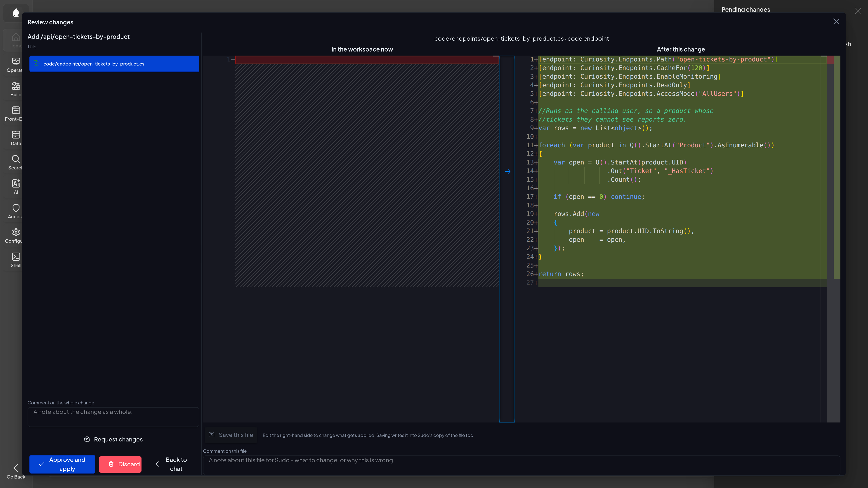
Task: Open the Data sidebar icon
Action: coord(16,135)
